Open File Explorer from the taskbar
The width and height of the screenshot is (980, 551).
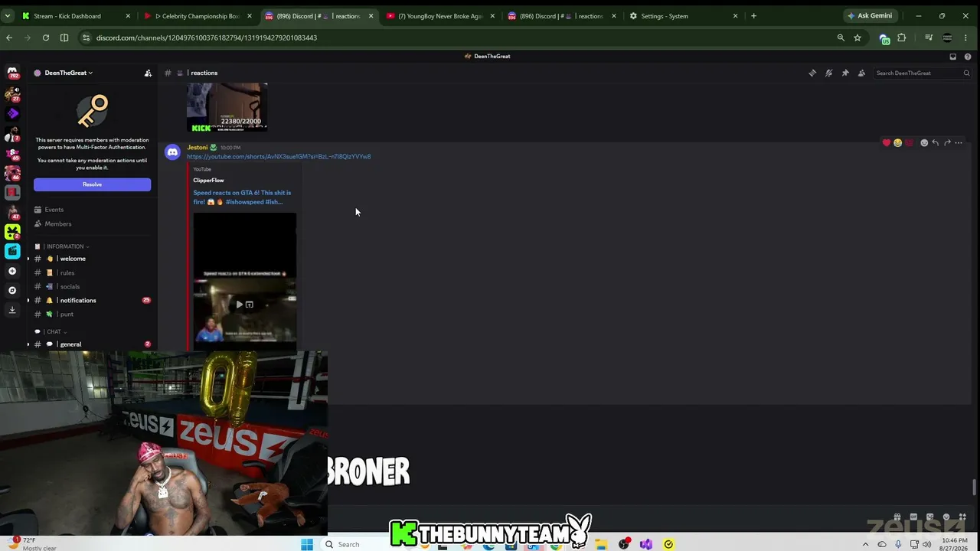pos(602,544)
